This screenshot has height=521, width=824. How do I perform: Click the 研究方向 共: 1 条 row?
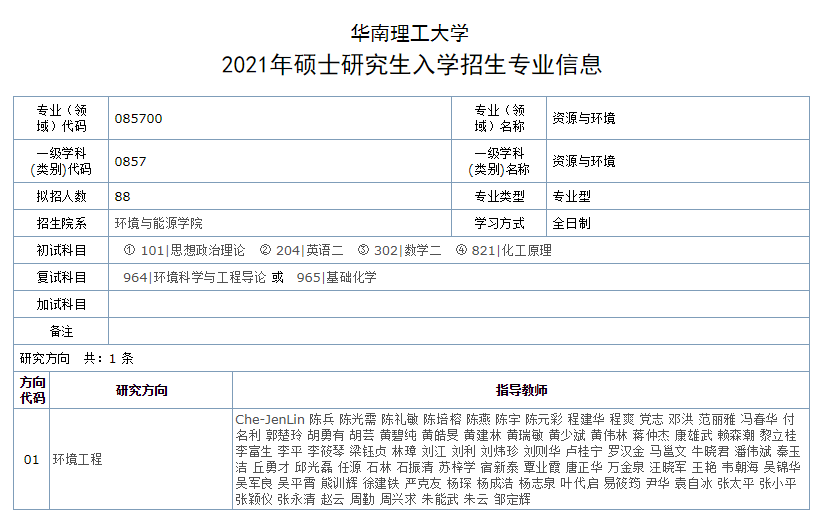coord(411,359)
